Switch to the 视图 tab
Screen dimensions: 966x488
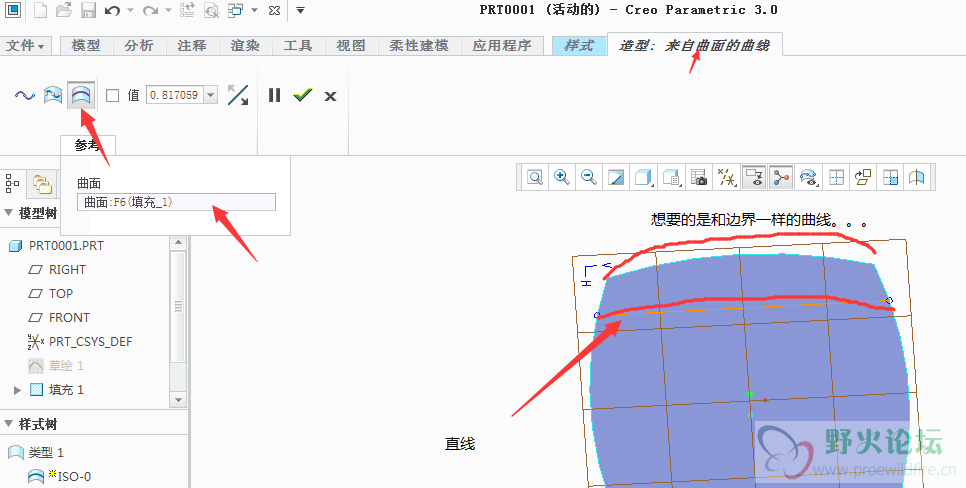[351, 46]
